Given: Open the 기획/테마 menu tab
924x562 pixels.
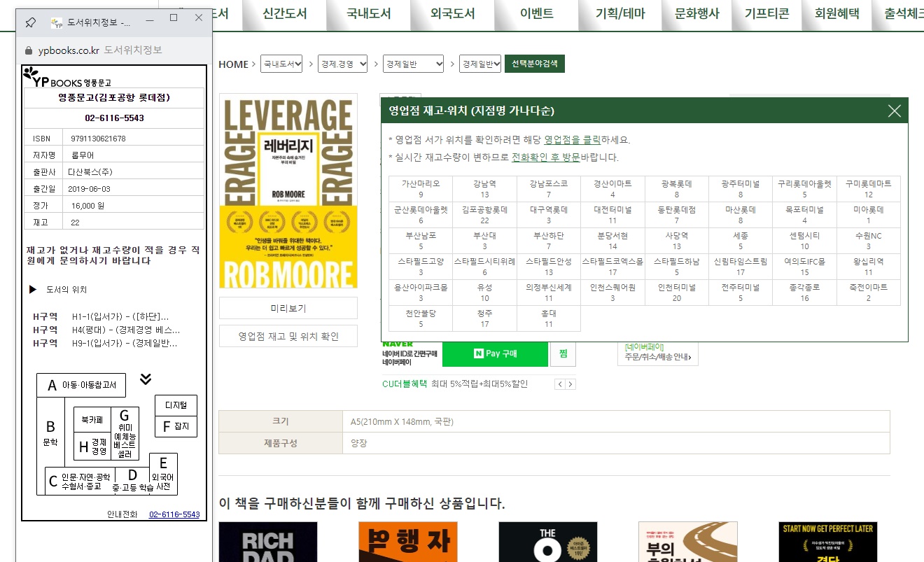Looking at the screenshot, I should 620,13.
